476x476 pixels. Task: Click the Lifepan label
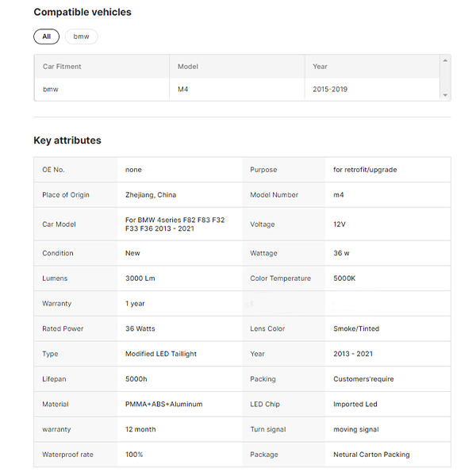pyautogui.click(x=54, y=379)
